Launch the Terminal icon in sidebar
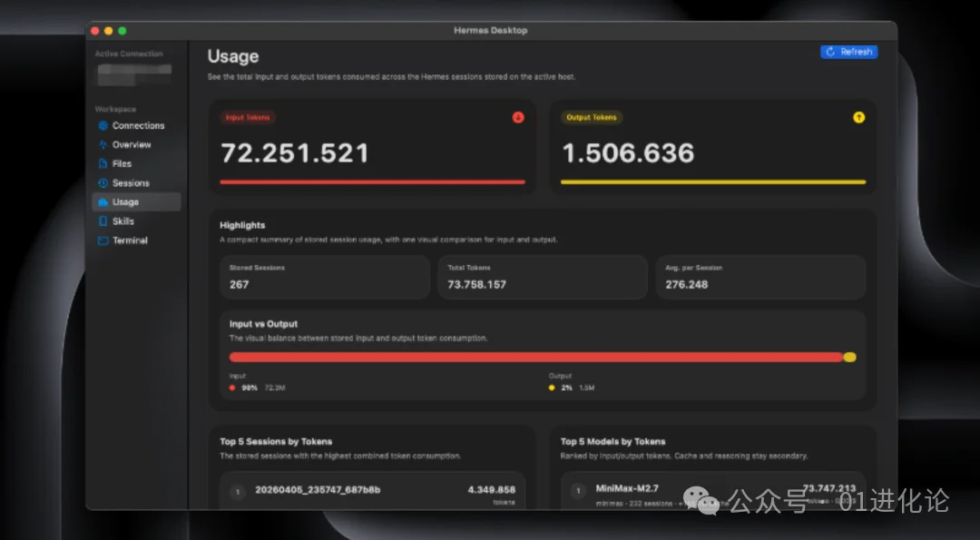 (103, 241)
